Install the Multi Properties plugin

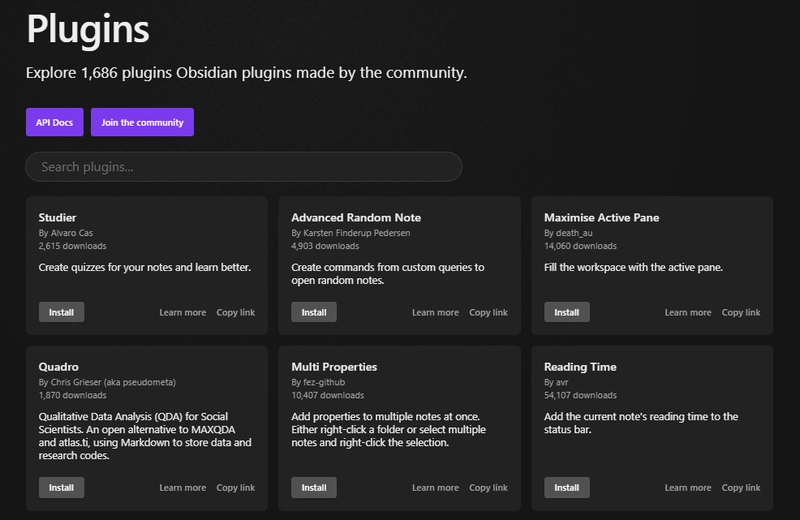point(314,488)
